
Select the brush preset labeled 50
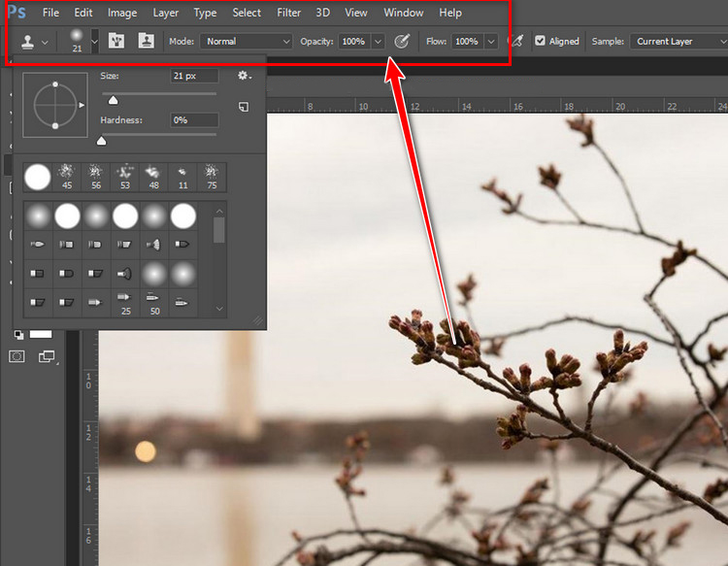154,304
